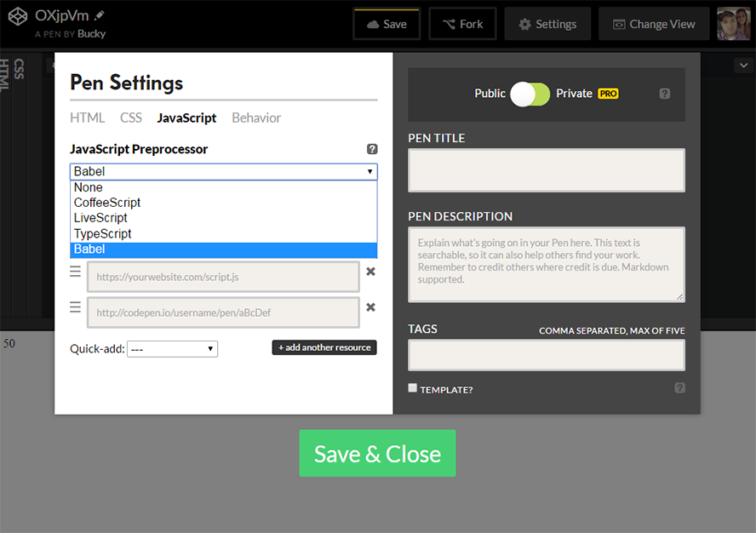Image resolution: width=756 pixels, height=533 pixels.
Task: Switch to Behavior settings tab
Action: coord(256,117)
